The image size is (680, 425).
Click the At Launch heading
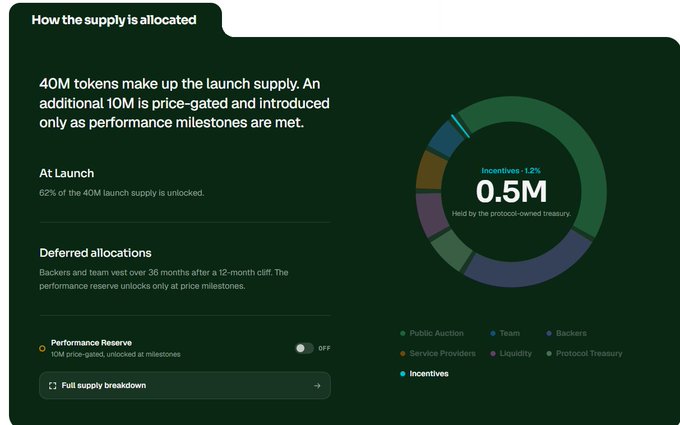(66, 173)
